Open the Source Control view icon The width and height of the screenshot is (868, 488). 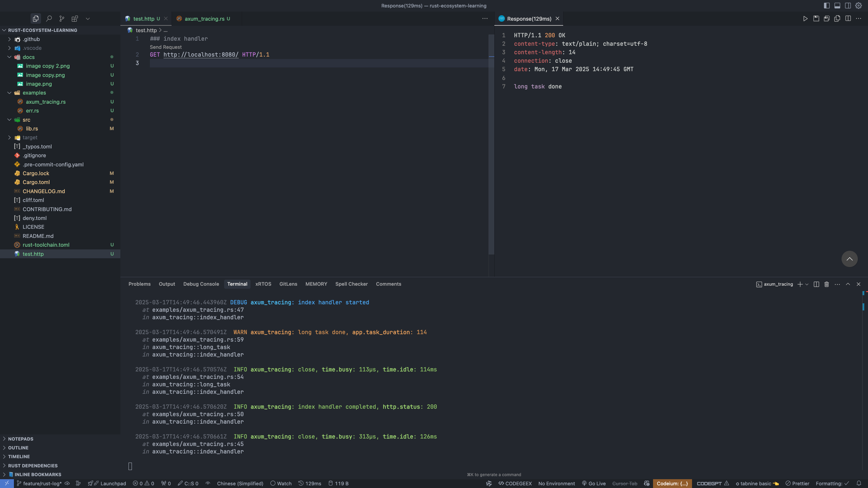[62, 19]
